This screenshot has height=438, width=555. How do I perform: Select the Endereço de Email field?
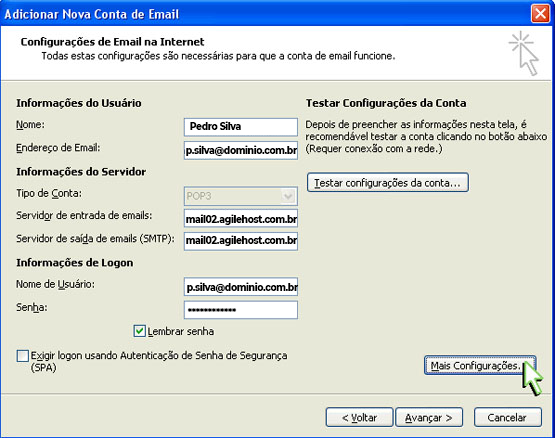(241, 150)
